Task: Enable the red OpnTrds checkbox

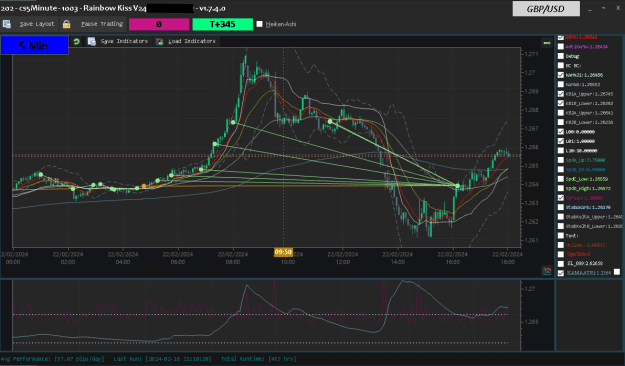Action: [561, 254]
